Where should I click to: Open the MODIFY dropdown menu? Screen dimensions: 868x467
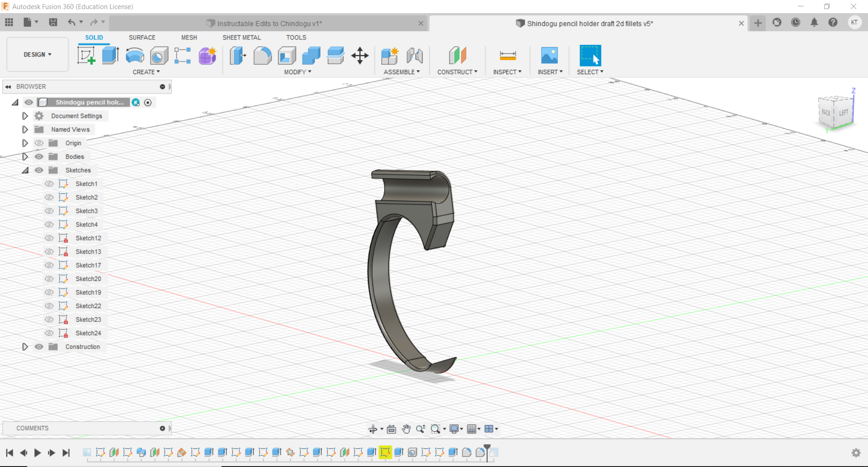tap(297, 72)
